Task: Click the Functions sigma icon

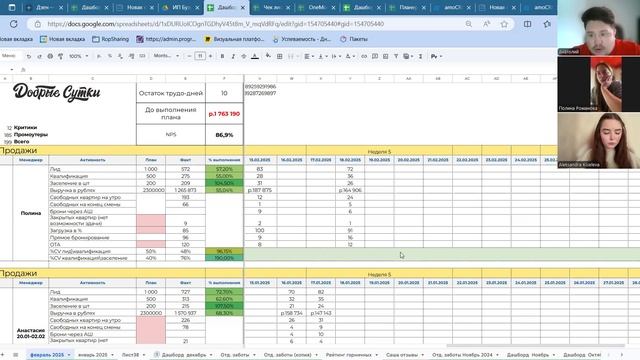Action: 420,56
